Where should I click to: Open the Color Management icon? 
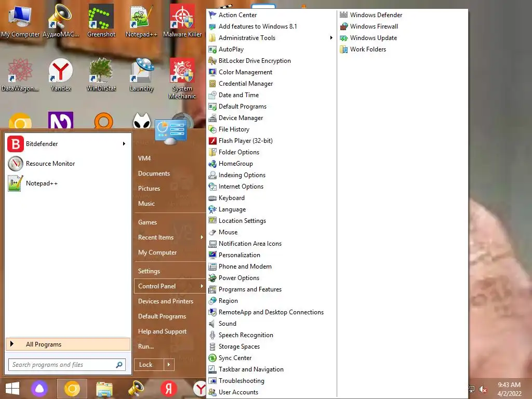[212, 72]
